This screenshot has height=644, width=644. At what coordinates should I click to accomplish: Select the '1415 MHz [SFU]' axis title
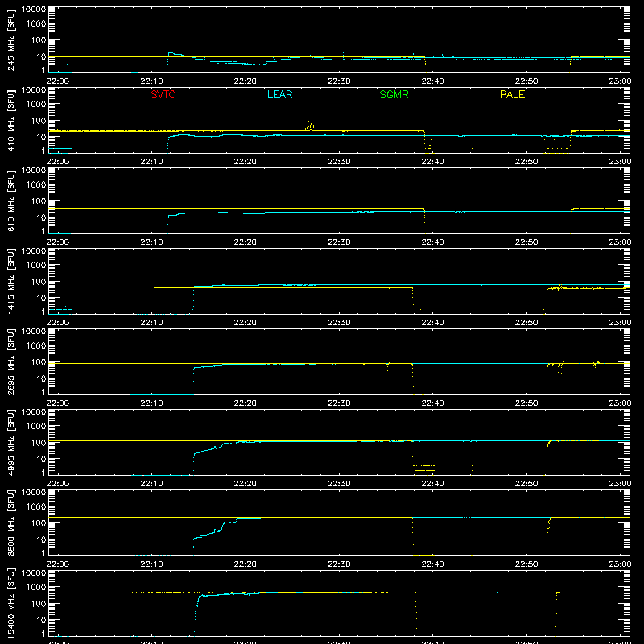(x=11, y=281)
